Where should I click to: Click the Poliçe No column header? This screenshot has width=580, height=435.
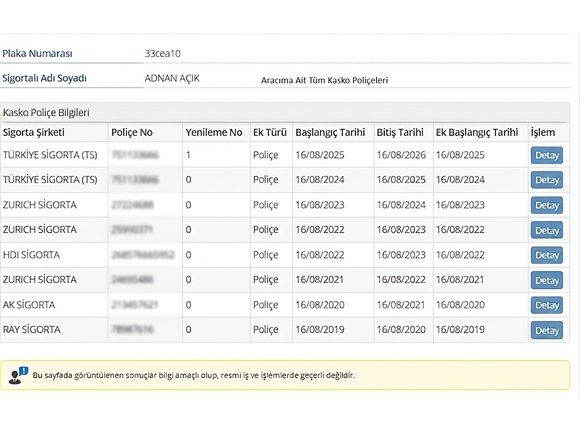click(132, 132)
